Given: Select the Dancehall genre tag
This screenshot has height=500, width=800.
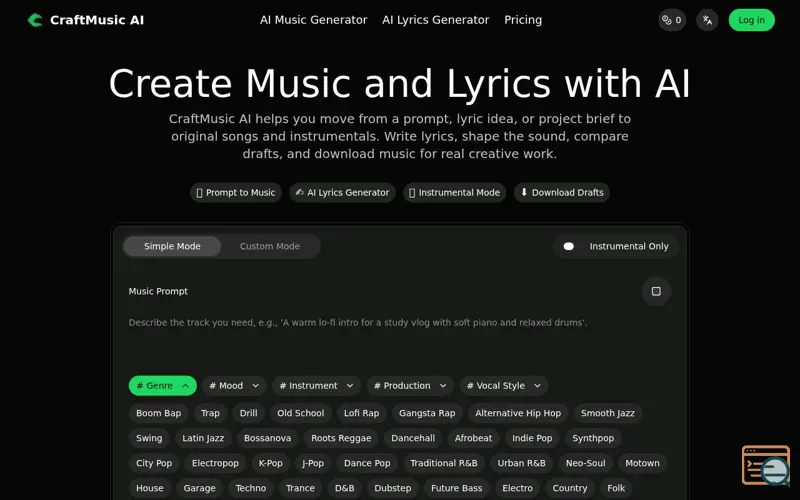Looking at the screenshot, I should point(413,438).
